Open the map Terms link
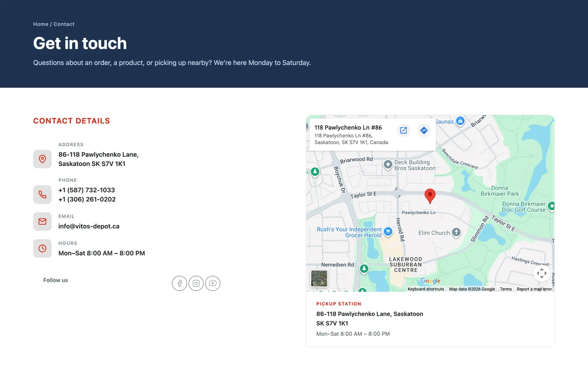 (506, 289)
